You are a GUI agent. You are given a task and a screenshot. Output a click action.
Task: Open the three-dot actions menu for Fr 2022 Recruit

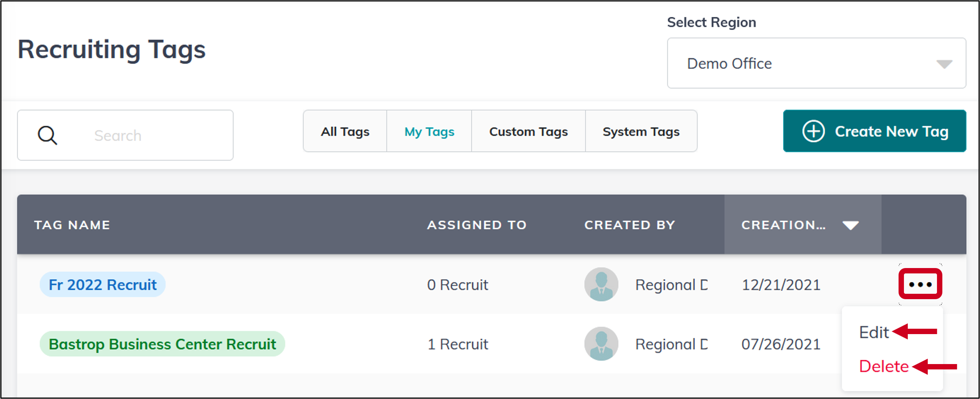(x=920, y=284)
